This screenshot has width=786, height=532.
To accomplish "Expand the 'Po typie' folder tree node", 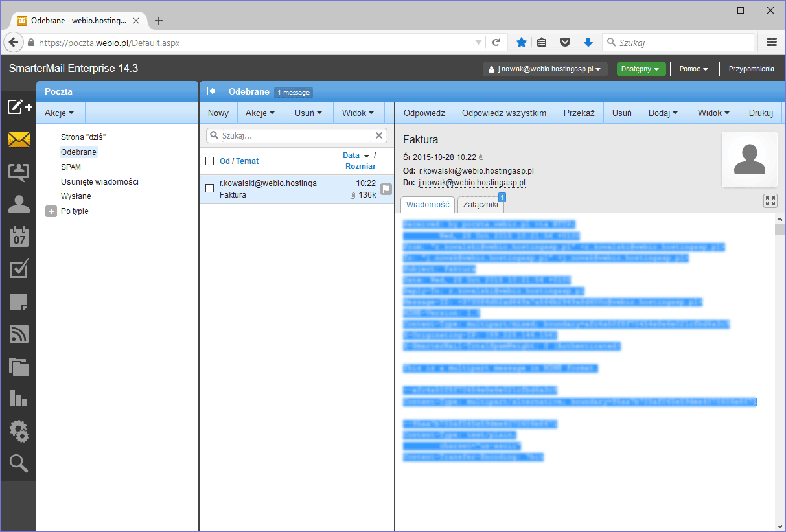I will point(51,211).
